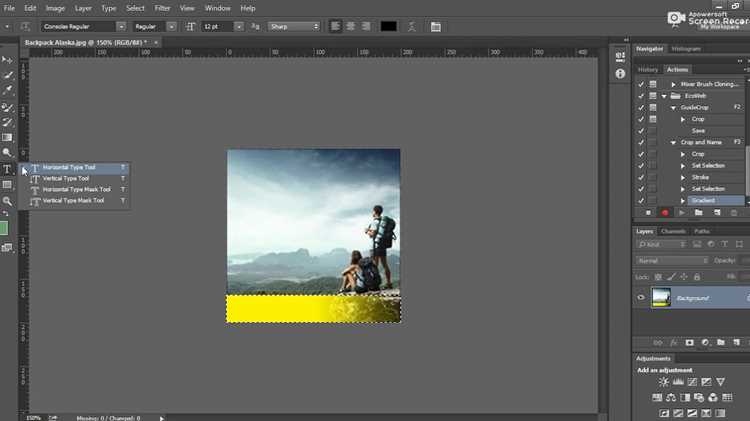This screenshot has height=421, width=750.
Task: Expand Mixer Brush Cloning action set
Action: tap(673, 84)
